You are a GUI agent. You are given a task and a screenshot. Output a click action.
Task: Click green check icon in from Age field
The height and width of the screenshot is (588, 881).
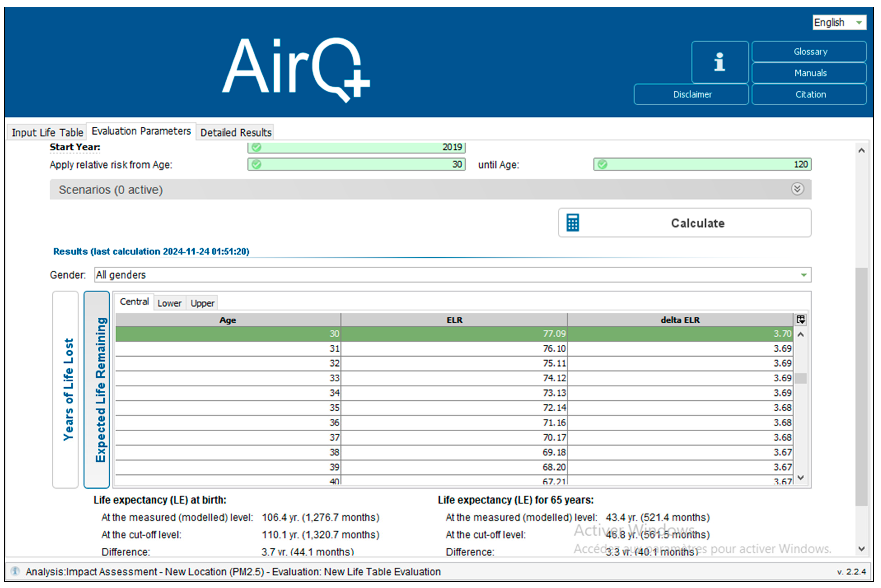[x=256, y=164]
